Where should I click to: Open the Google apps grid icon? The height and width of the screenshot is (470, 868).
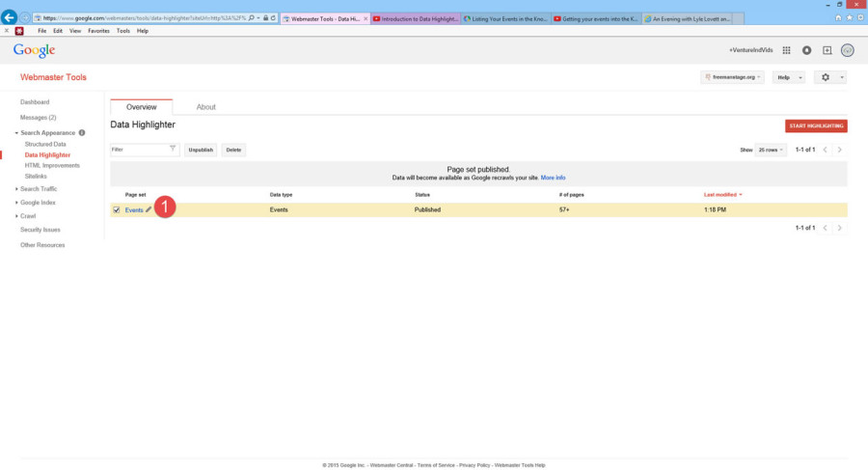point(786,50)
